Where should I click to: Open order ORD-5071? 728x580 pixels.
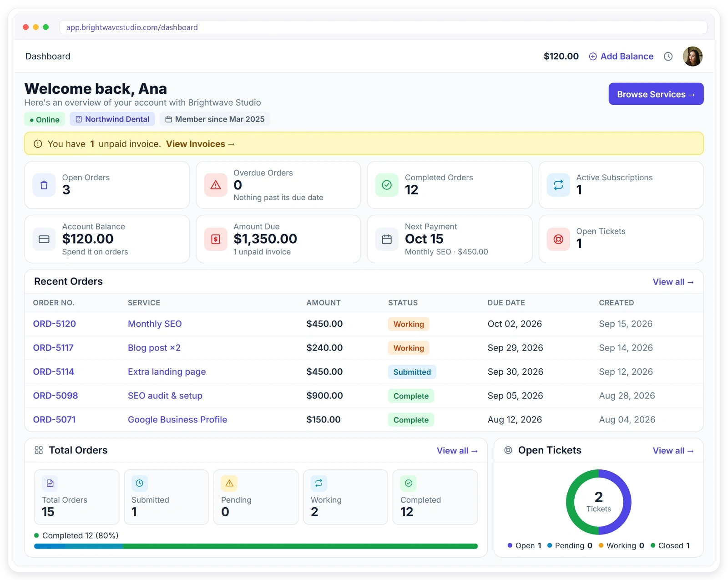click(x=55, y=419)
